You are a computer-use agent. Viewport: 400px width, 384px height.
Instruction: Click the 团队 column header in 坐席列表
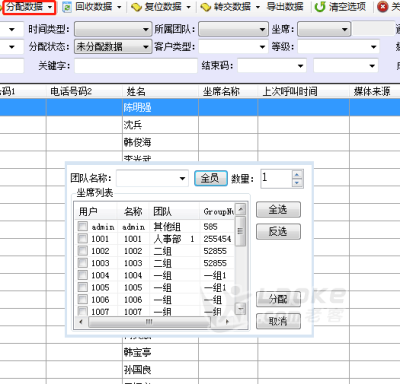[174, 211]
